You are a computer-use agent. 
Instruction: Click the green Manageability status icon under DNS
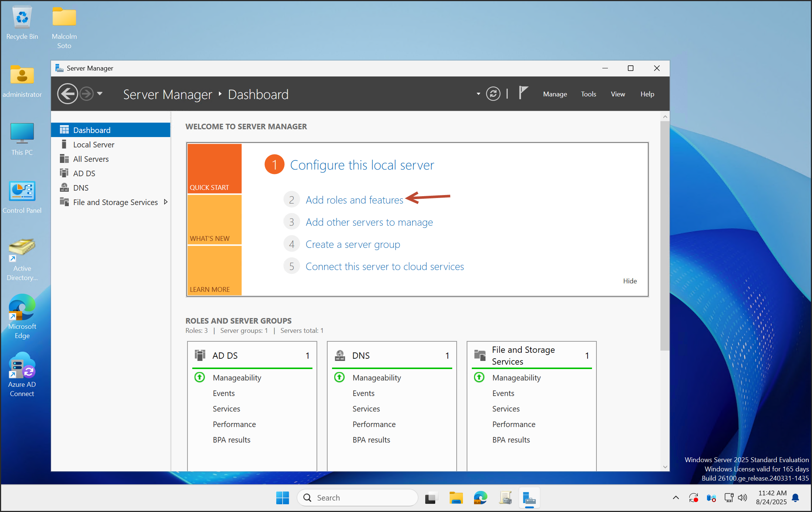pos(339,377)
